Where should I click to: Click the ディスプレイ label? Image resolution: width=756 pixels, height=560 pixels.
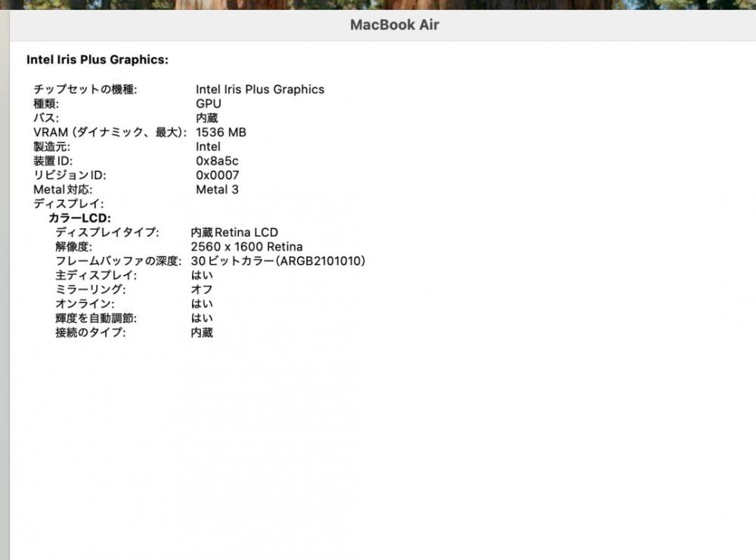point(69,204)
